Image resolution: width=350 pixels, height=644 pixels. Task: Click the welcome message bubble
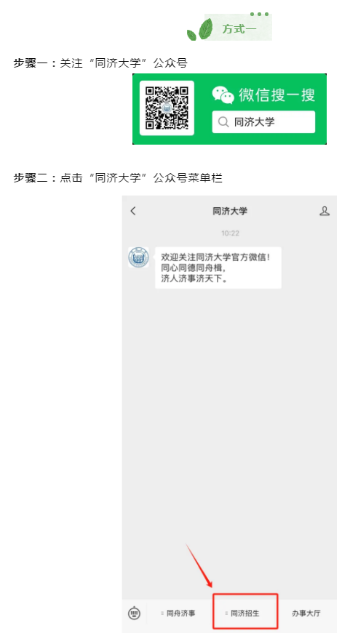pyautogui.click(x=218, y=267)
